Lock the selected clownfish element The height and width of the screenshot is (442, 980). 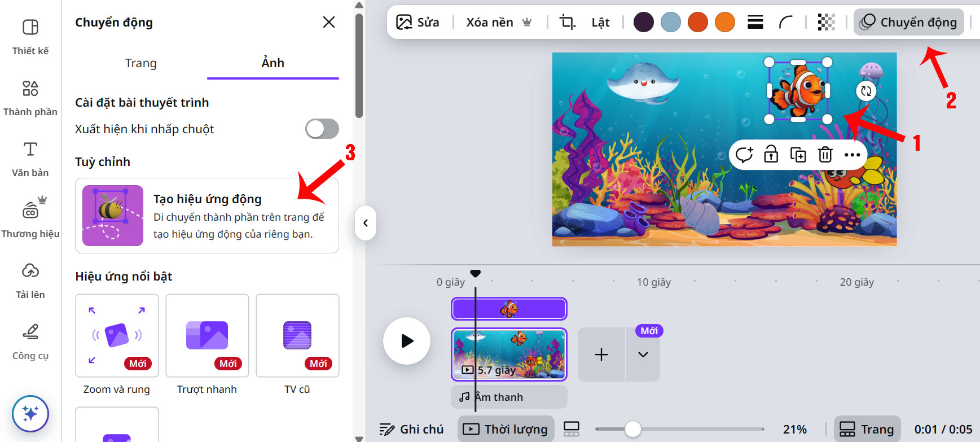pyautogui.click(x=771, y=154)
